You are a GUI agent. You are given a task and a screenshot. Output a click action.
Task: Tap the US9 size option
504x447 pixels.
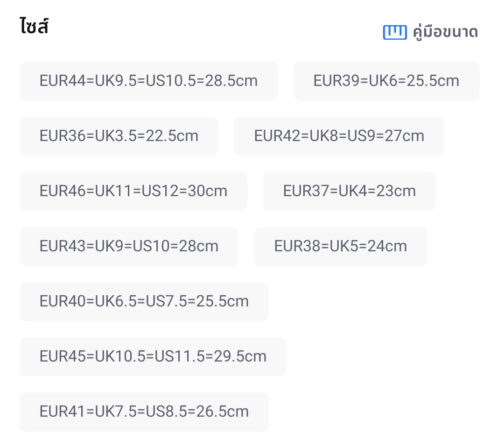[339, 136]
